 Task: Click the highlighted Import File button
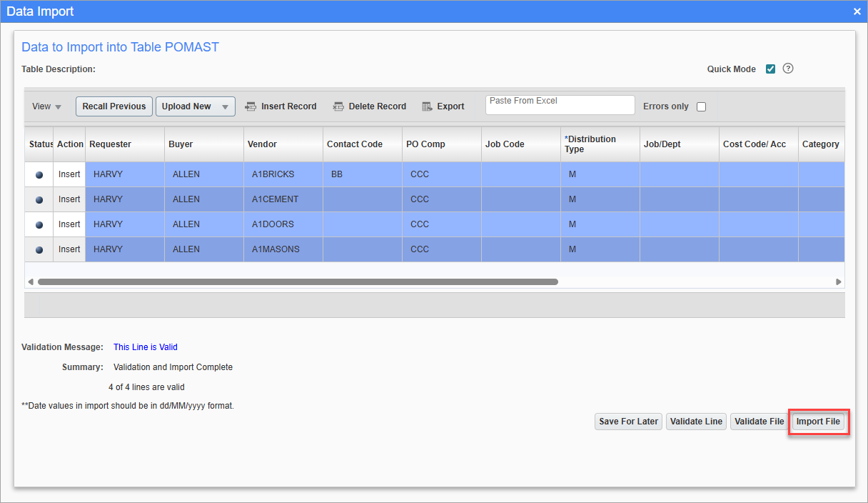click(x=818, y=422)
